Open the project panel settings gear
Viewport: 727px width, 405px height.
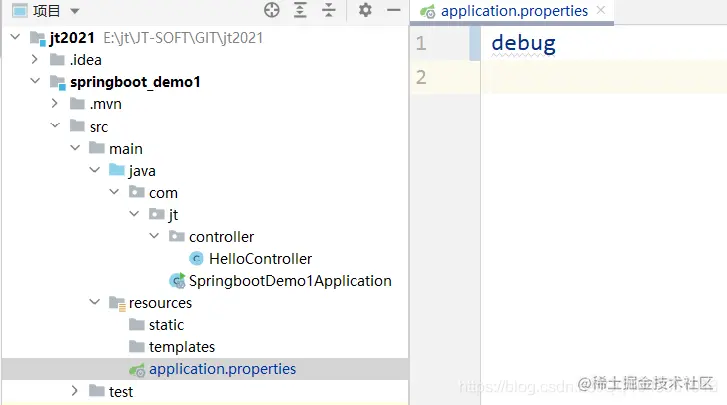coord(365,10)
